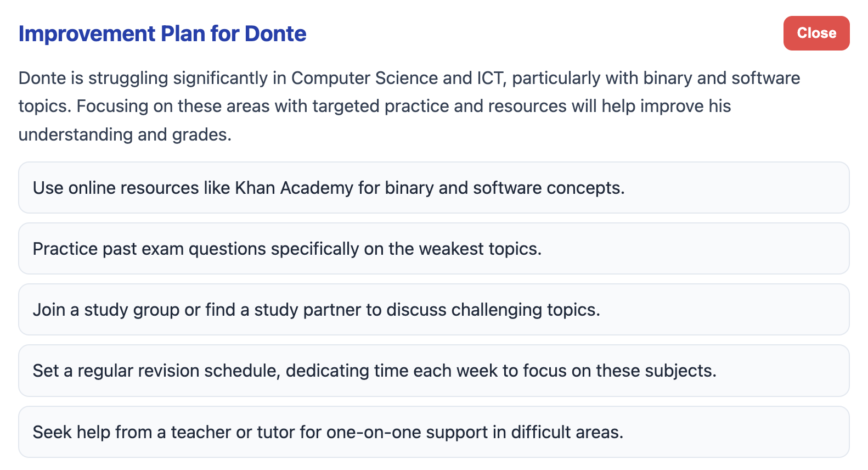Select the study group suggestion card
This screenshot has height=470, width=868.
433,310
